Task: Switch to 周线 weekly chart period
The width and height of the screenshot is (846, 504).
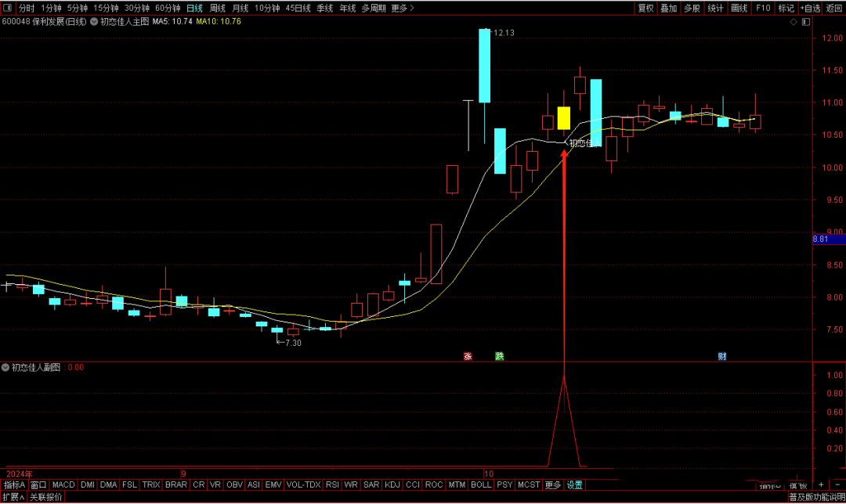Action: (x=218, y=8)
